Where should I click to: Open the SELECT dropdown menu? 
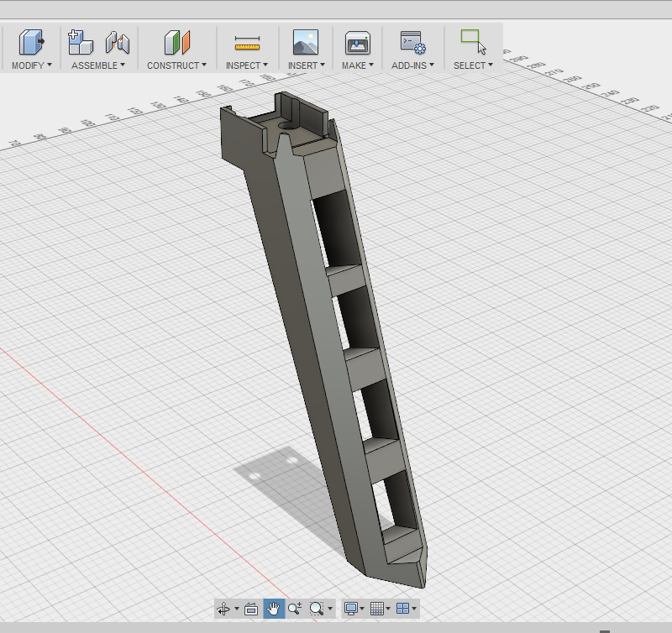click(x=473, y=65)
